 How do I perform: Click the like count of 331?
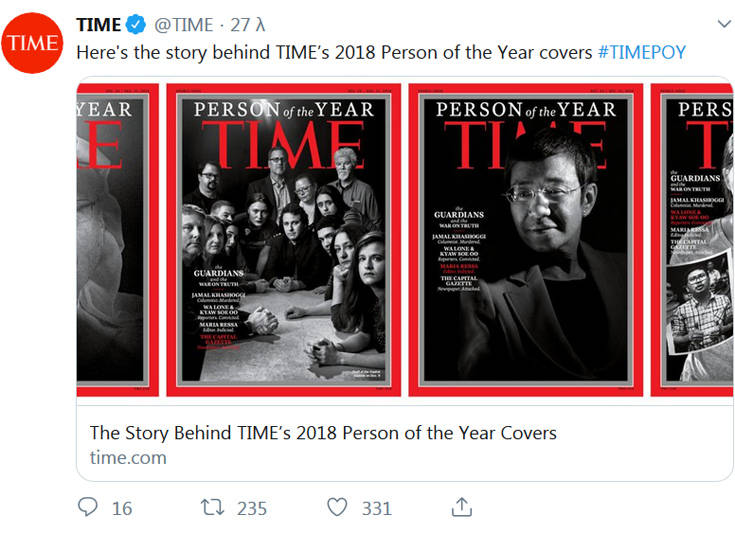[x=377, y=509]
